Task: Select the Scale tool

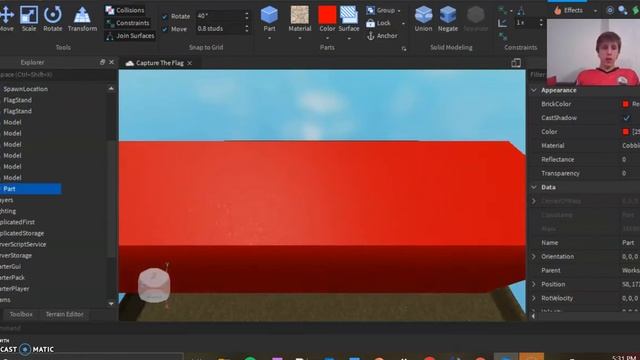Action: (x=29, y=19)
